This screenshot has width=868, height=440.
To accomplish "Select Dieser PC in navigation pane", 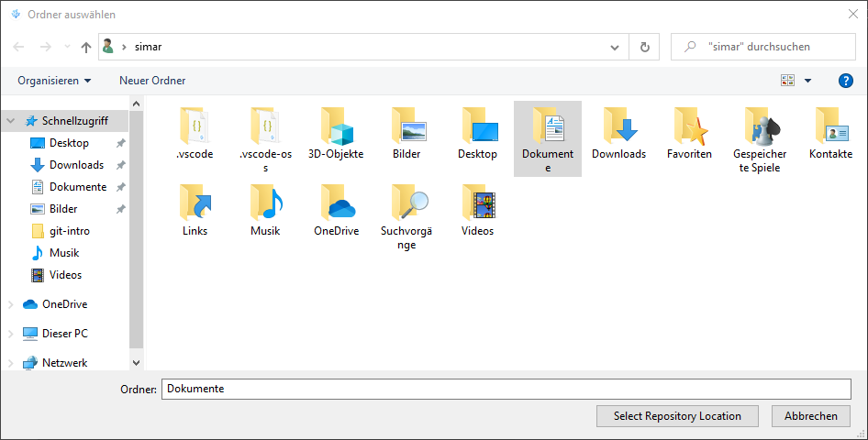I will point(65,334).
